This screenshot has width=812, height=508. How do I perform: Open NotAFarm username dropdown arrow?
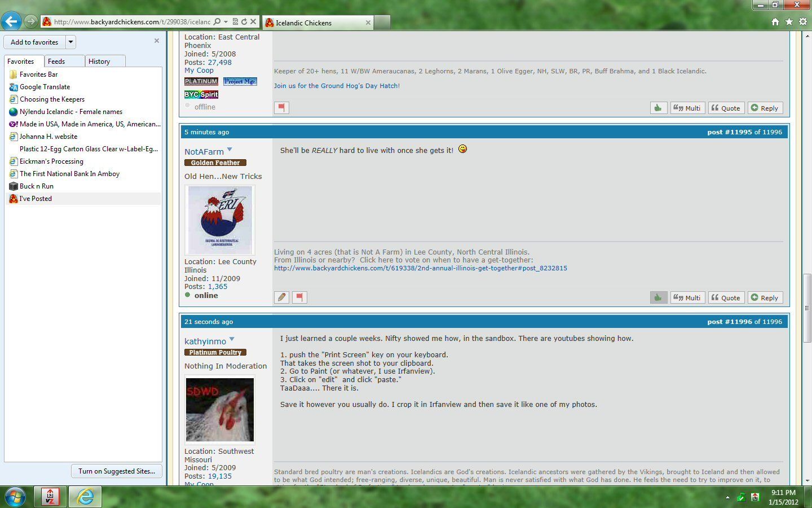point(230,150)
